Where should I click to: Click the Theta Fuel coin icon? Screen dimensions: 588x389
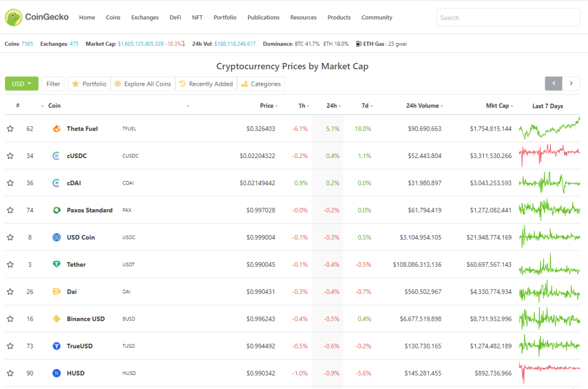(x=56, y=129)
